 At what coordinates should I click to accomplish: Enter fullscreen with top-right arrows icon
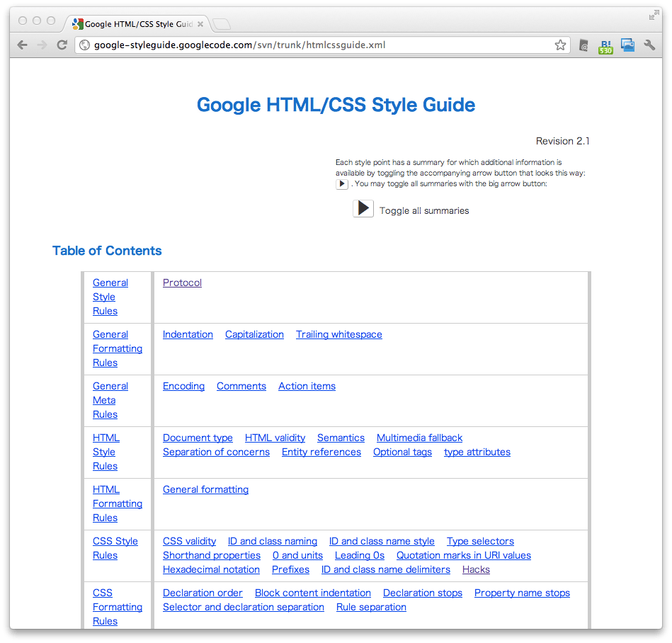[654, 16]
